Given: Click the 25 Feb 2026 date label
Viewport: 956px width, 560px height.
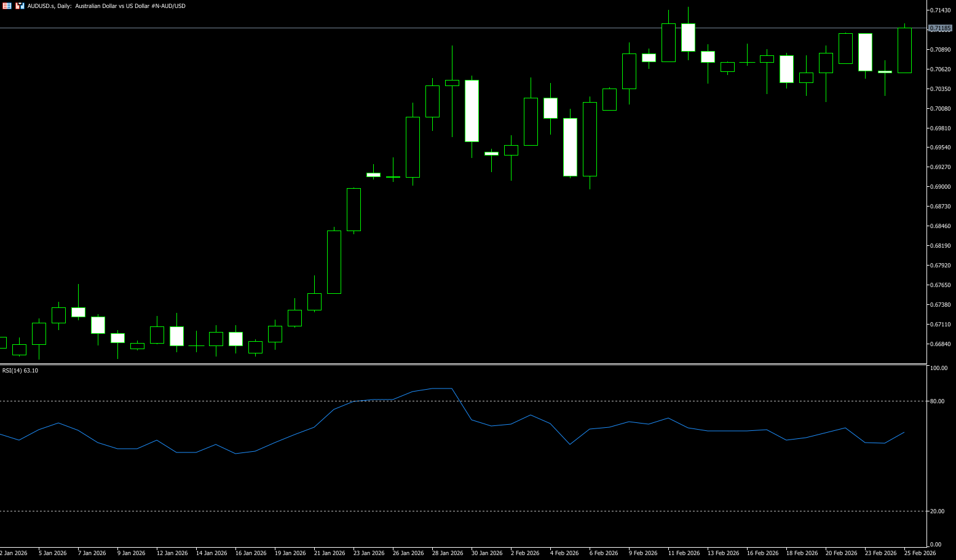Looking at the screenshot, I should [920, 553].
